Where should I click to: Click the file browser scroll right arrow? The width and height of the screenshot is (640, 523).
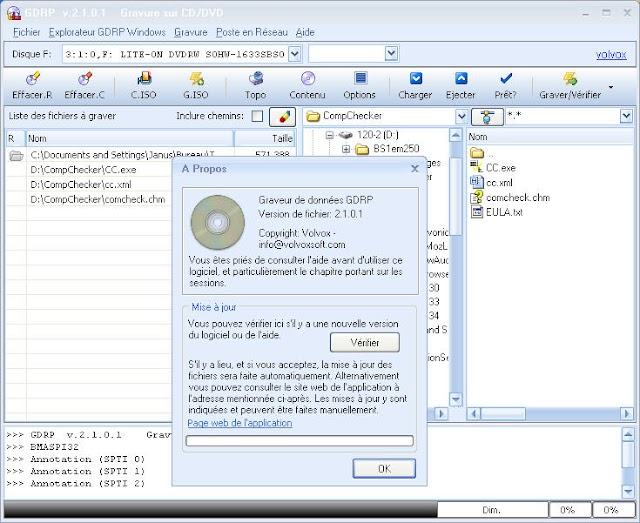627,414
